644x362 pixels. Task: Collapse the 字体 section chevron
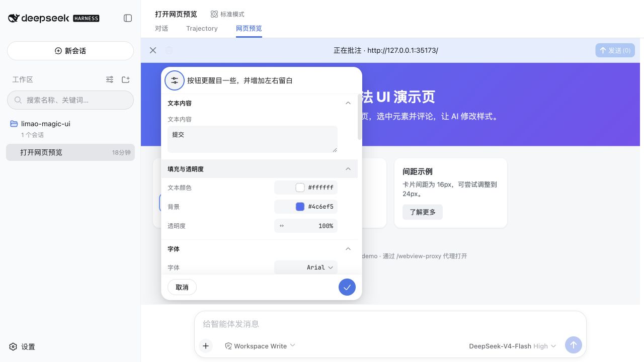(348, 249)
